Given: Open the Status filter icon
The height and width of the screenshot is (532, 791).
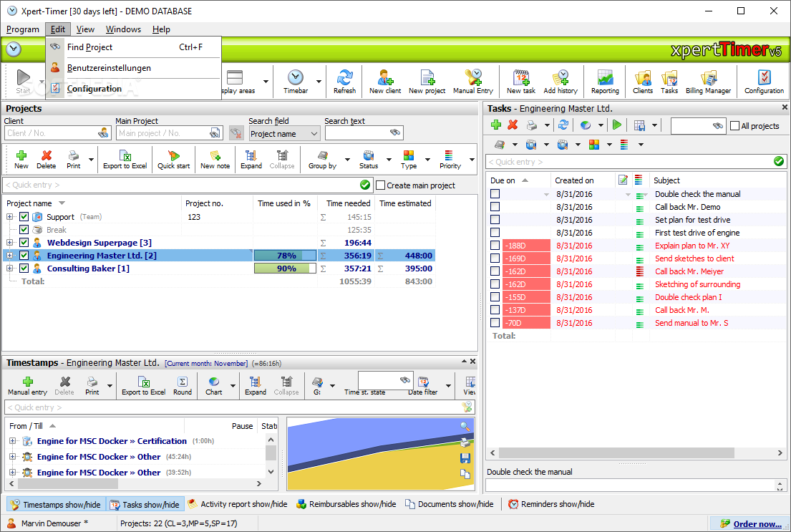Looking at the screenshot, I should [x=369, y=160].
